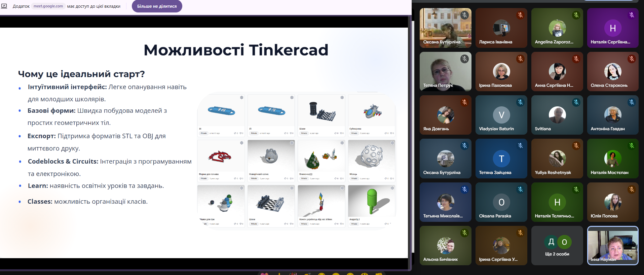Image resolution: width=644 pixels, height=275 pixels.
Task: Click the 'Можливості Tinkercad' slide title
Action: (236, 50)
